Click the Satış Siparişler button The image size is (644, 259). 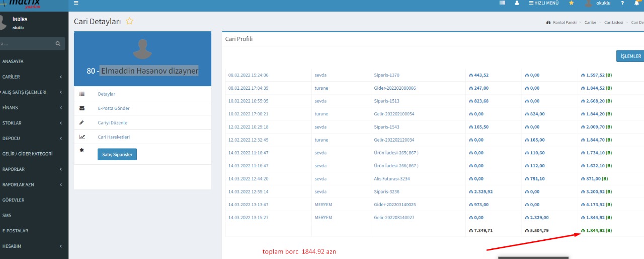117,155
